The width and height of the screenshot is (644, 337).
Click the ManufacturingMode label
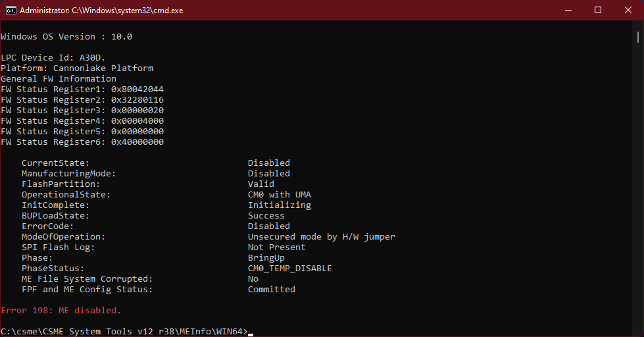(x=68, y=173)
